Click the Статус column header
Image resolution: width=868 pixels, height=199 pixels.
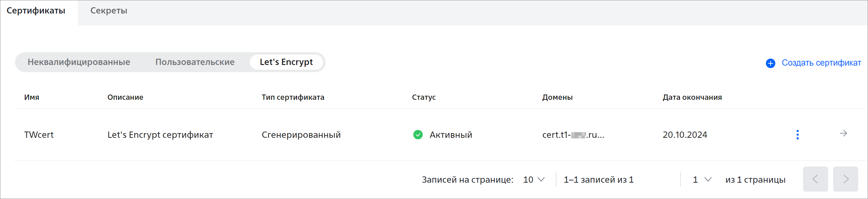click(424, 97)
